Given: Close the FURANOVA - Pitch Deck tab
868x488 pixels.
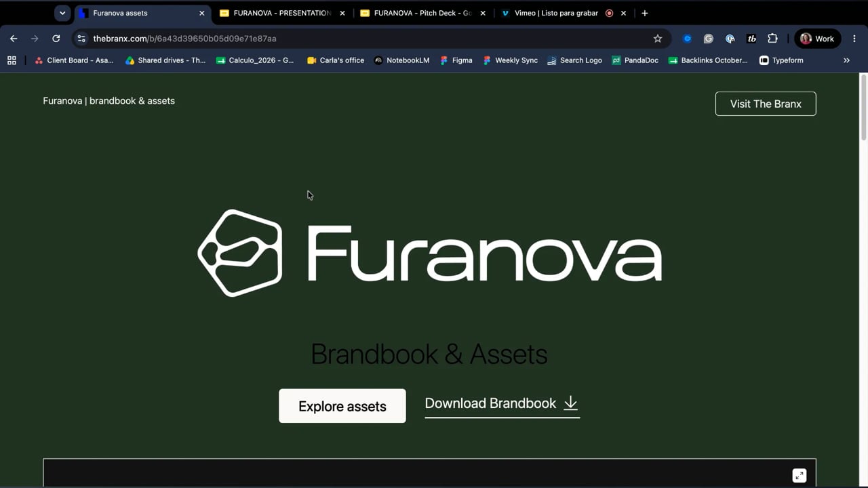Looking at the screenshot, I should [x=483, y=13].
